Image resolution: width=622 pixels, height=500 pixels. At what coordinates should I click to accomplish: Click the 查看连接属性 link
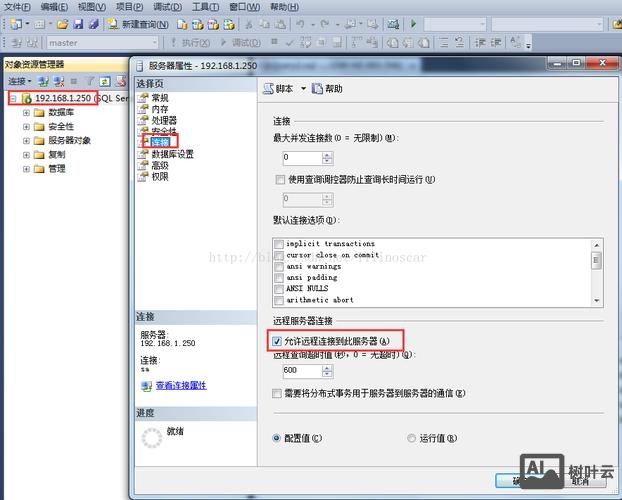[181, 385]
